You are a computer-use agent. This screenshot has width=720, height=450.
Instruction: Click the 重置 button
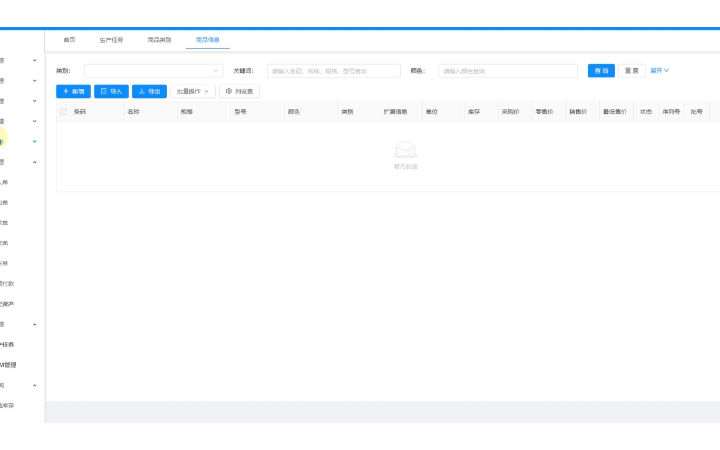pyautogui.click(x=632, y=71)
